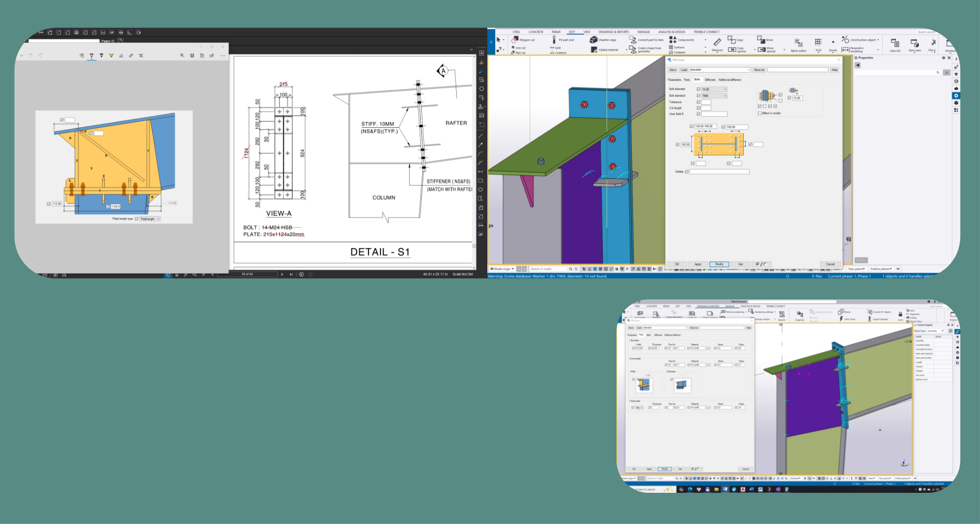Image resolution: width=980 pixels, height=524 pixels.
Task: Open the DRAWINGS & REPORTS ribbon tab
Action: pos(614,32)
